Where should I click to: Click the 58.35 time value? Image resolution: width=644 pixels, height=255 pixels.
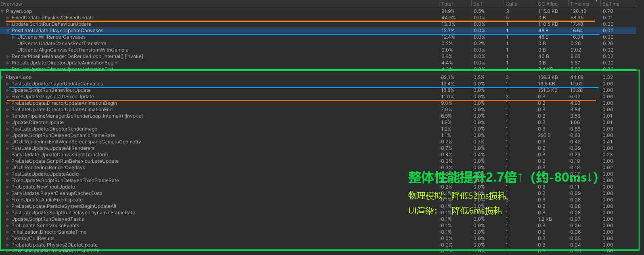pyautogui.click(x=577, y=18)
